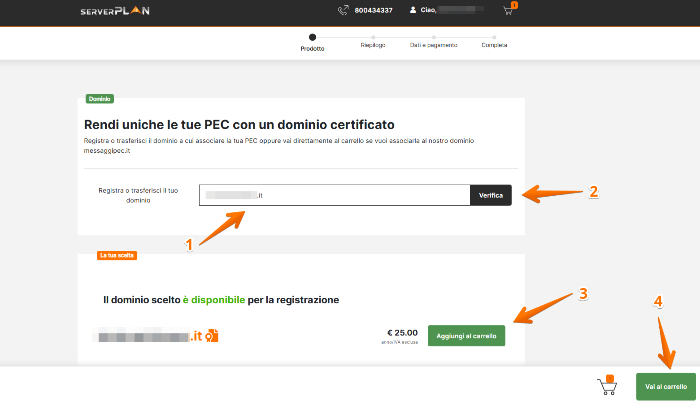Click the phone number 800434337

[x=375, y=11]
